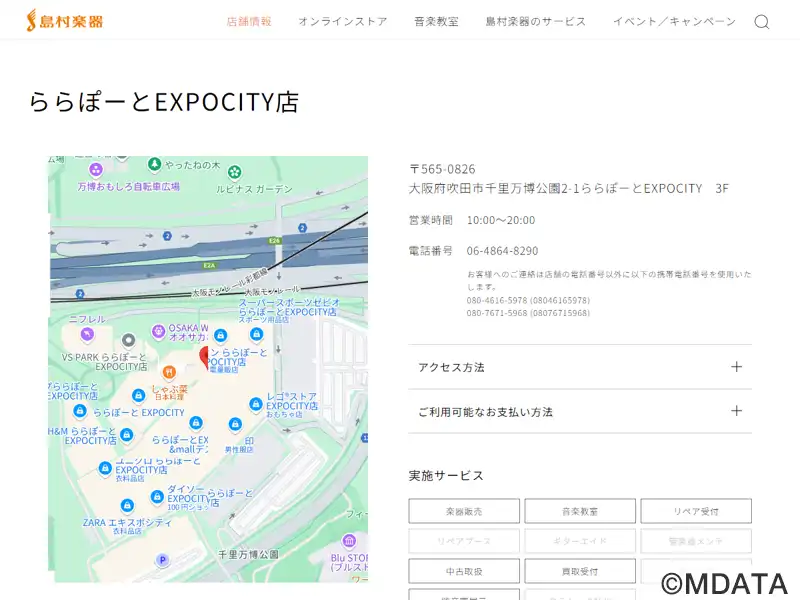Open the オンラインストア menu
Viewport: 800px width, 600px height.
pos(343,21)
